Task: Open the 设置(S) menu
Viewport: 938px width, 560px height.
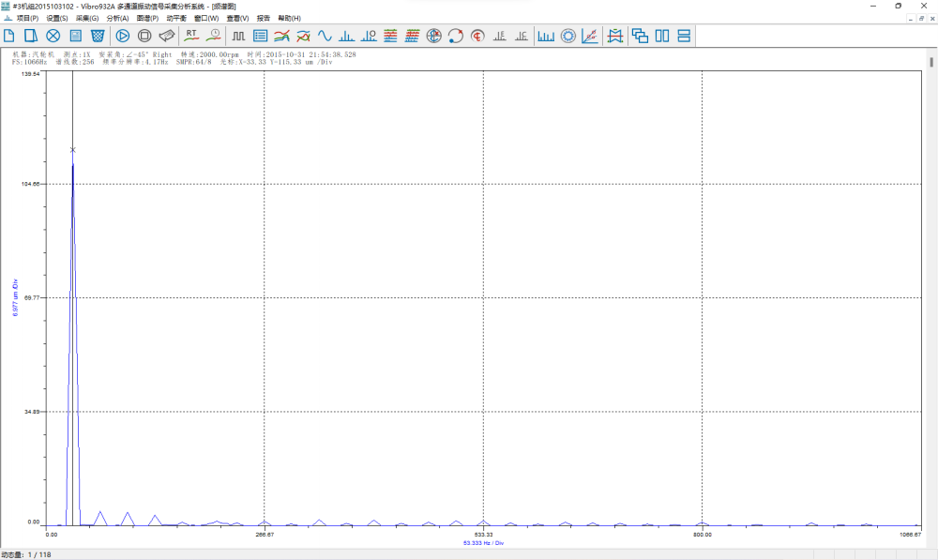Action: 57,19
